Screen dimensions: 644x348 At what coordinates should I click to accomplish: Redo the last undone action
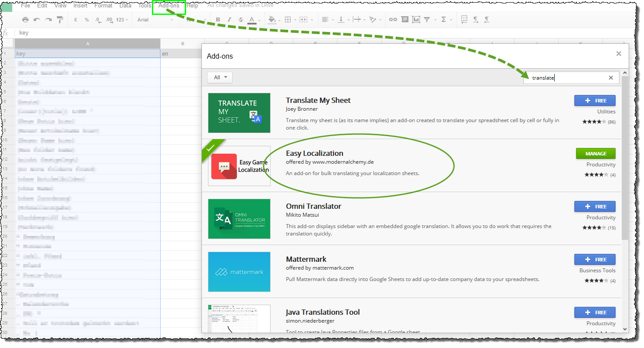coord(48,20)
